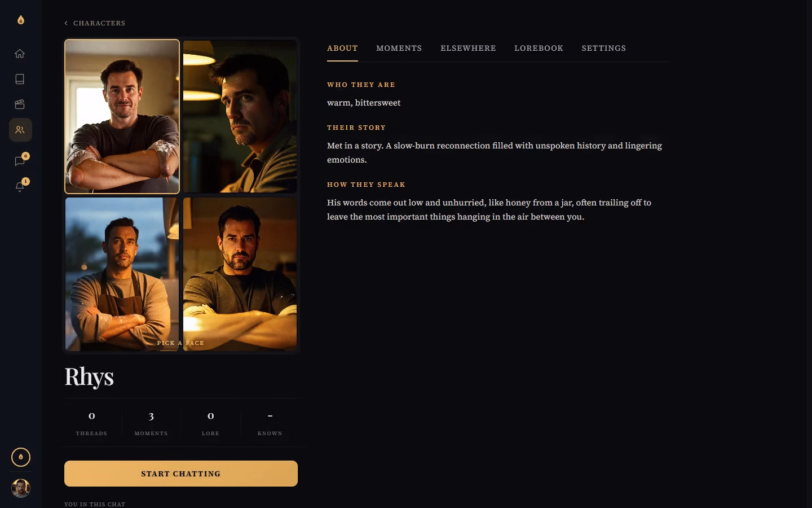Click the 'His words come out low' paragraph
The height and width of the screenshot is (508, 812).
click(489, 209)
